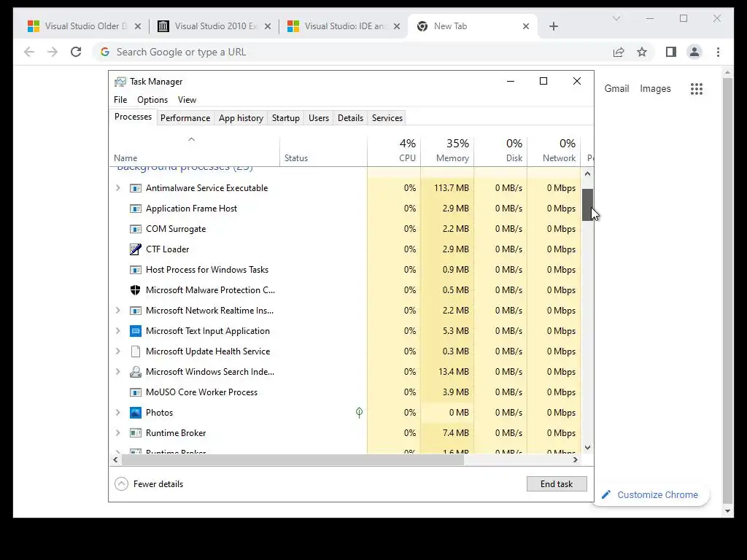Sort processes by Name column header
747x560 pixels.
point(194,150)
